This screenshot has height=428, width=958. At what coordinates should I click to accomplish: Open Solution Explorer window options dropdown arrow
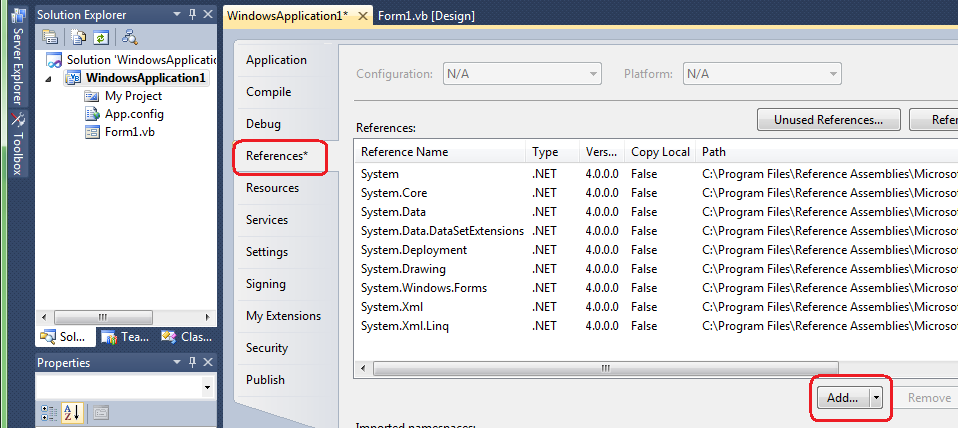click(x=177, y=15)
